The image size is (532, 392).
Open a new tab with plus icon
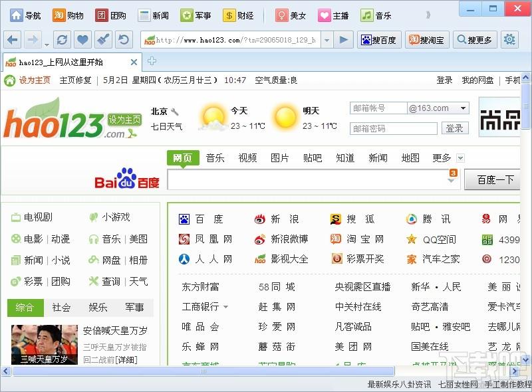(x=152, y=61)
